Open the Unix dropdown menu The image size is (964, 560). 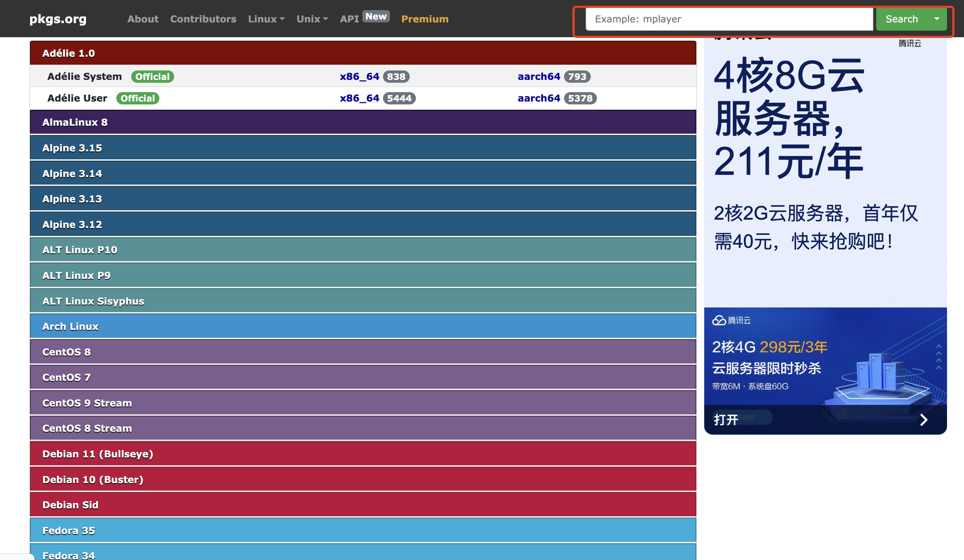312,19
